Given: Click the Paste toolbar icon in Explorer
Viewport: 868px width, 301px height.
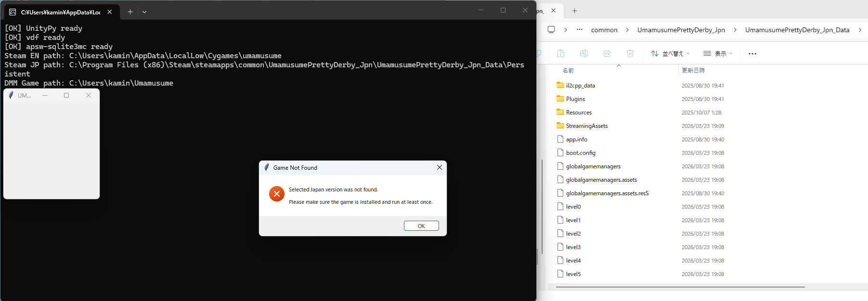Looking at the screenshot, I should (x=560, y=53).
